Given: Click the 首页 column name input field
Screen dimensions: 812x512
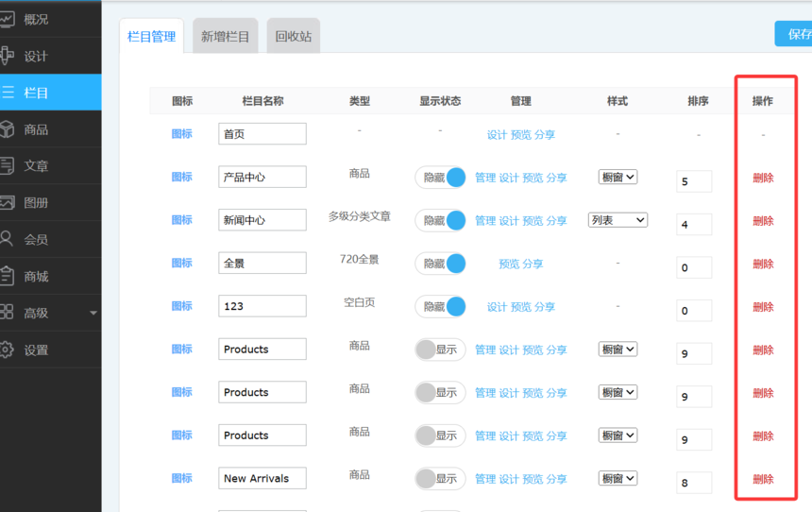Looking at the screenshot, I should [x=262, y=134].
